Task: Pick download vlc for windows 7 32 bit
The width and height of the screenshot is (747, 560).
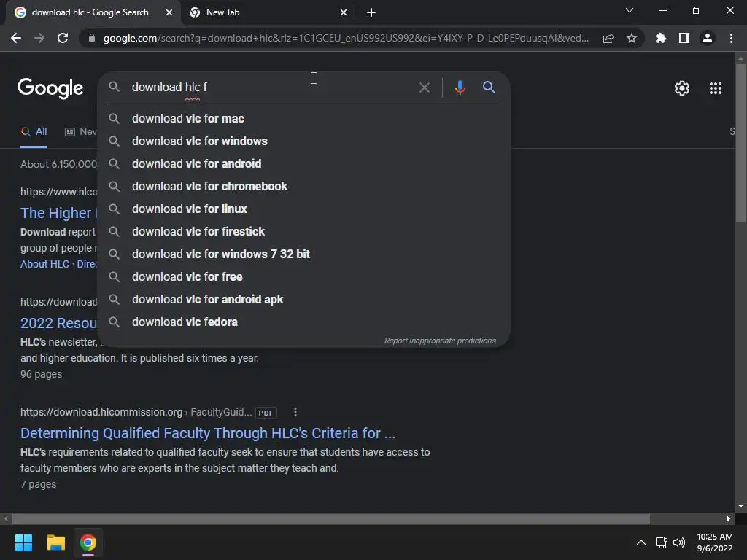Action: [x=303, y=254]
